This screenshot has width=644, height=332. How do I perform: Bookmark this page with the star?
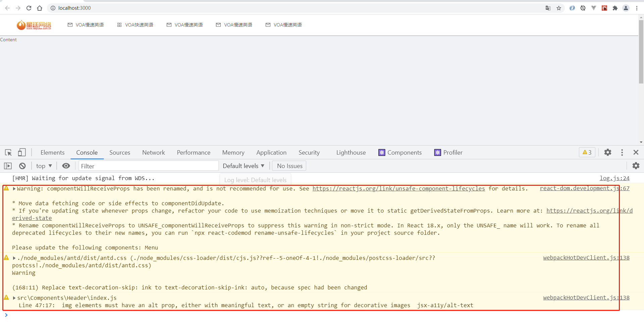(559, 8)
